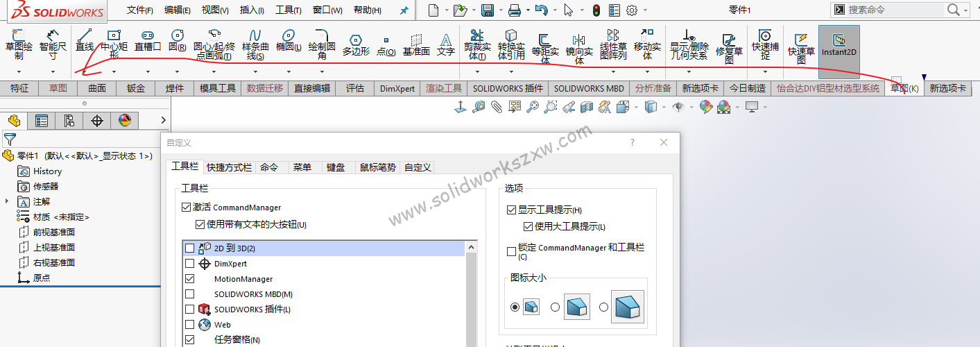Select the 直线 line sketch tool

pos(85,42)
